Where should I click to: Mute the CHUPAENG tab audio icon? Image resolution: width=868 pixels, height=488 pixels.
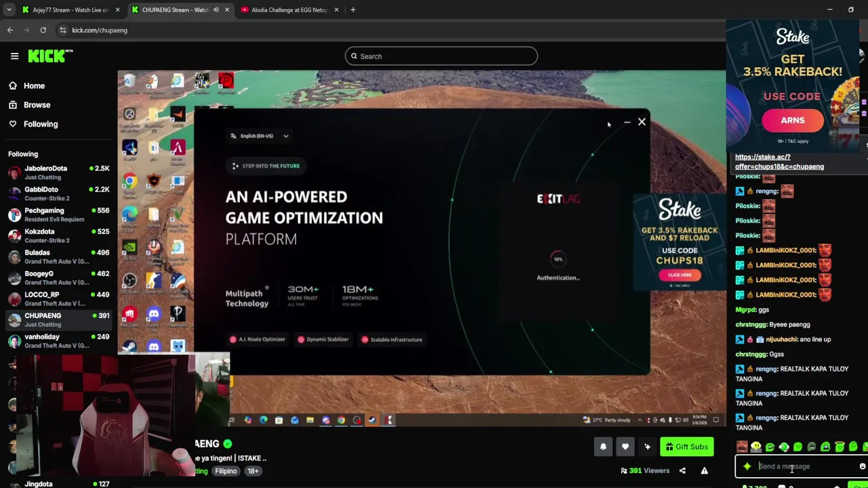pyautogui.click(x=216, y=9)
